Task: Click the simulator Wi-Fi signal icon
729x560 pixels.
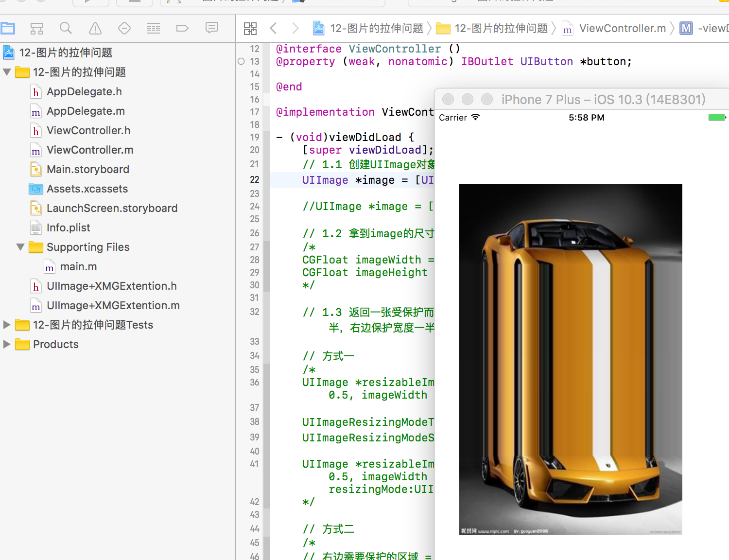Action: tap(475, 117)
